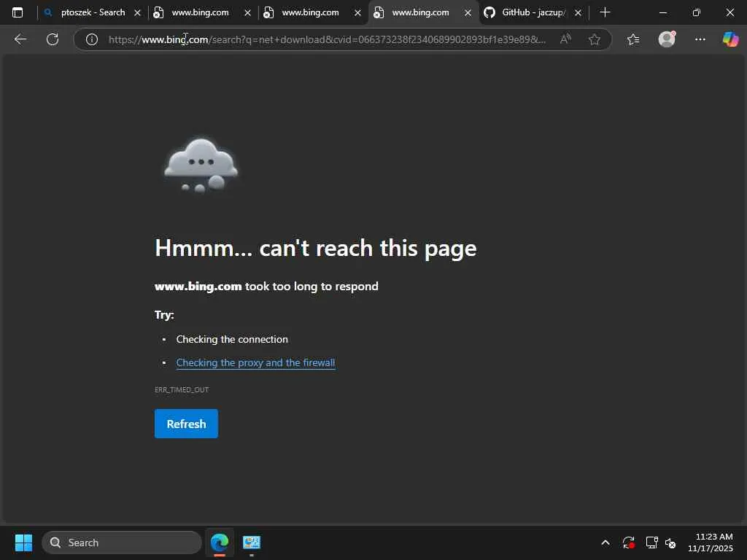This screenshot has height=560, width=747.
Task: Open the profile avatar menu
Action: point(667,39)
